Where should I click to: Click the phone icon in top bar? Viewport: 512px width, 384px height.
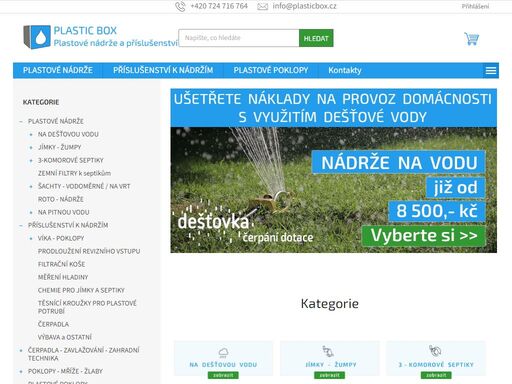point(180,6)
